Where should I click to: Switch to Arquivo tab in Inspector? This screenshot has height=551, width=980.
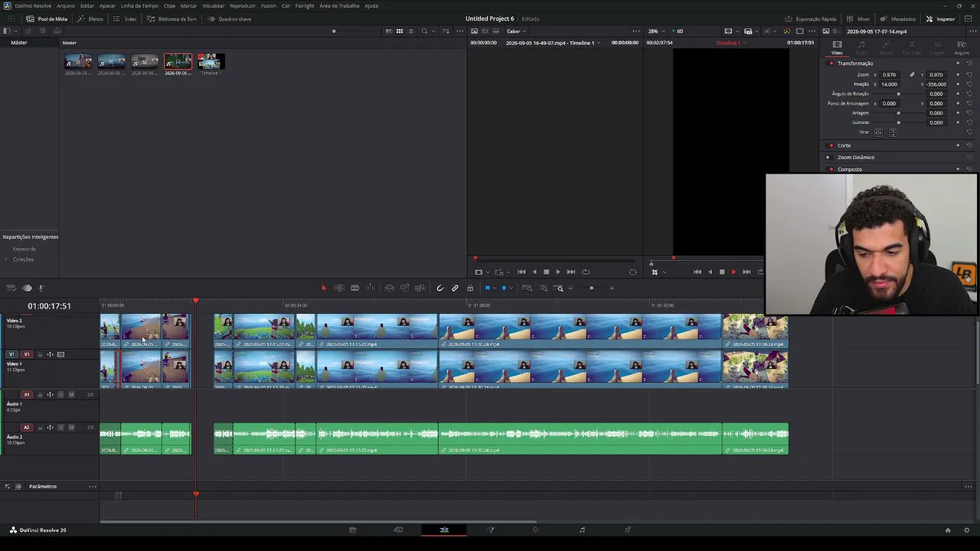pyautogui.click(x=962, y=48)
